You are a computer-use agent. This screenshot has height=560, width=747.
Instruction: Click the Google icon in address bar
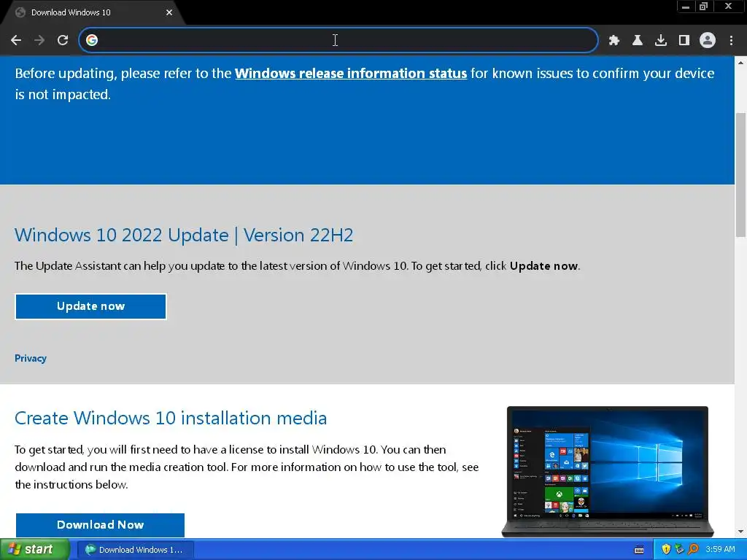(x=92, y=40)
